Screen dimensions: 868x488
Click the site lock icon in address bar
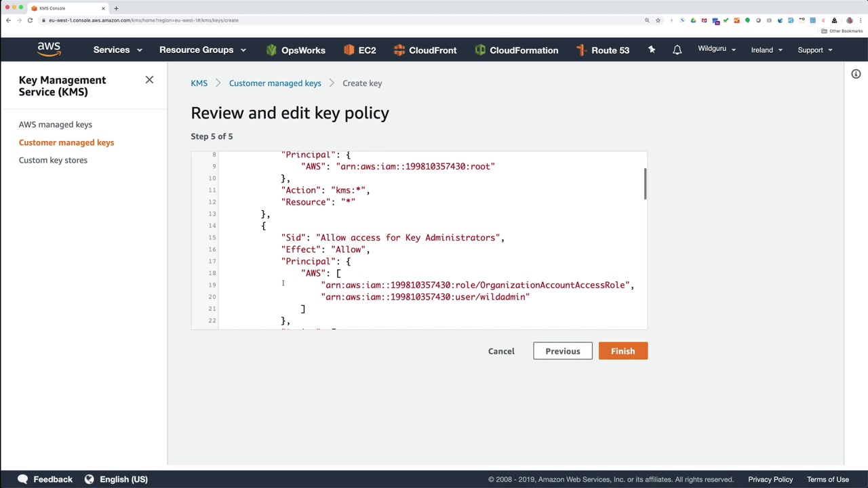point(43,20)
